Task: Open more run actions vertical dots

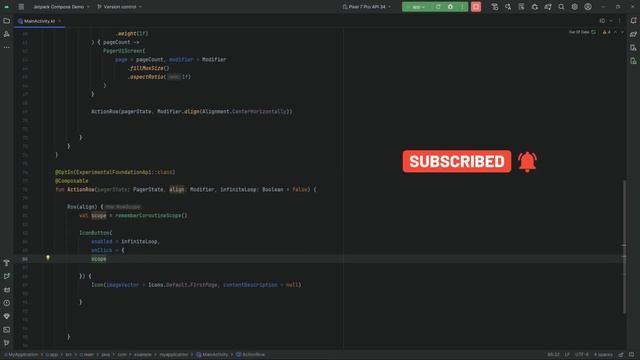Action: point(462,7)
